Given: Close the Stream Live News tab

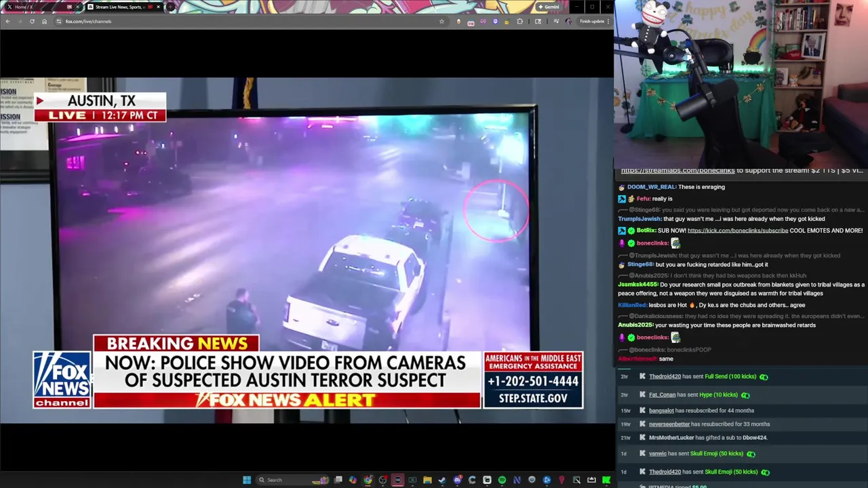Looking at the screenshot, I should coord(158,7).
